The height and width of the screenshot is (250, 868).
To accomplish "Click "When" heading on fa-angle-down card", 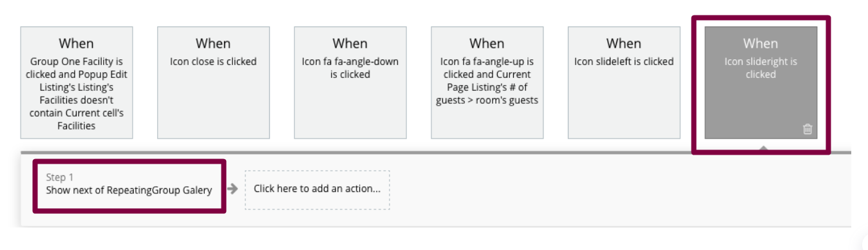I will (350, 43).
